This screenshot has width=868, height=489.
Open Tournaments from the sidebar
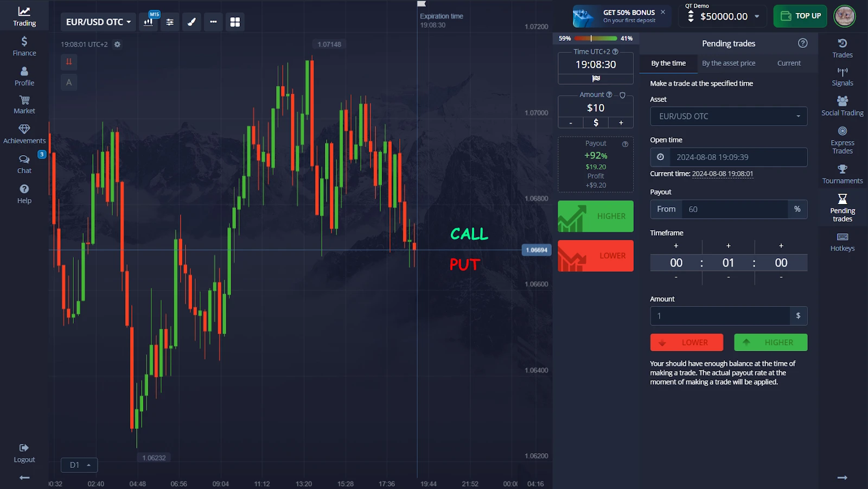(x=842, y=174)
